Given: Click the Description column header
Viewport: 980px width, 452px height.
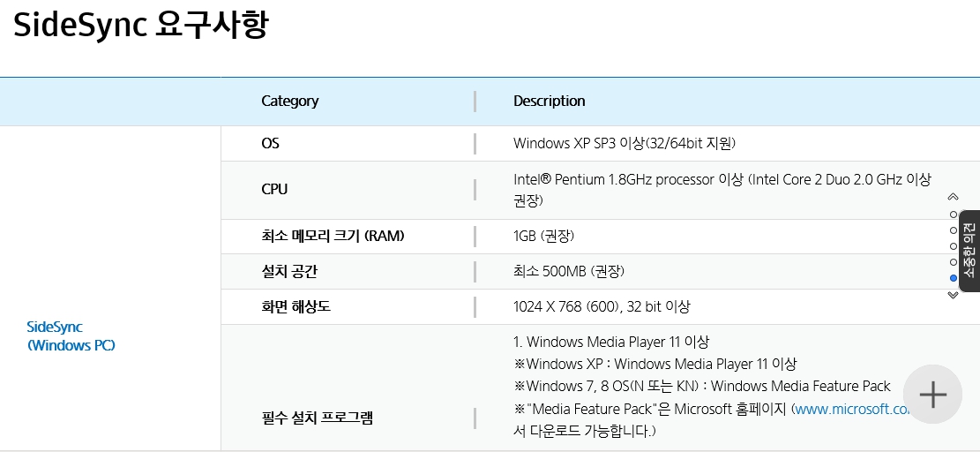Looking at the screenshot, I should pyautogui.click(x=550, y=101).
